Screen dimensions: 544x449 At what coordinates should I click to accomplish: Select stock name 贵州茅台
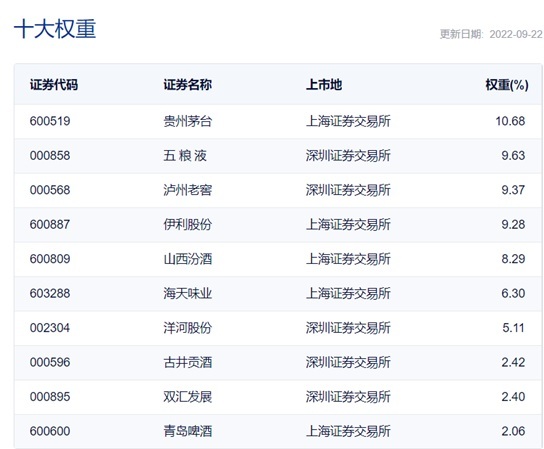pyautogui.click(x=188, y=121)
